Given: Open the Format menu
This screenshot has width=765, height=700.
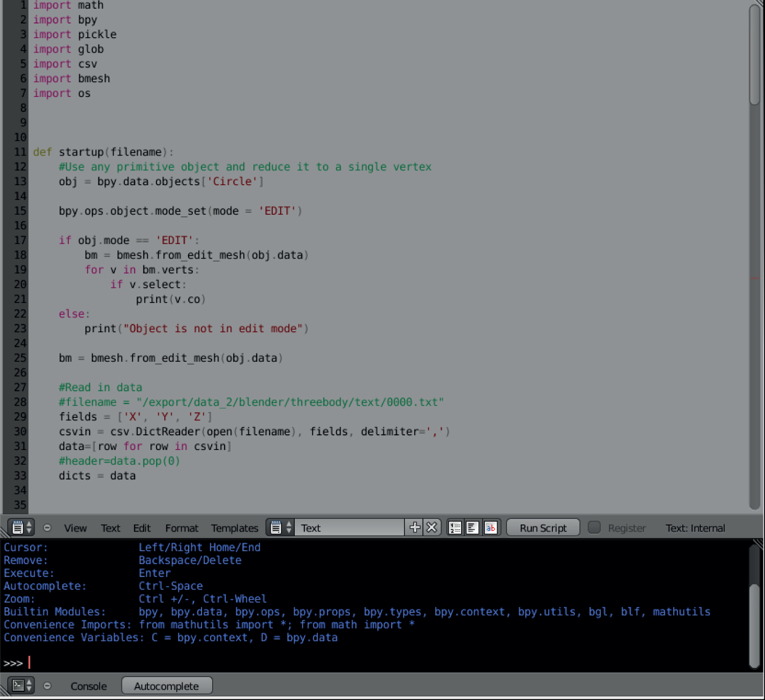Looking at the screenshot, I should point(182,528).
